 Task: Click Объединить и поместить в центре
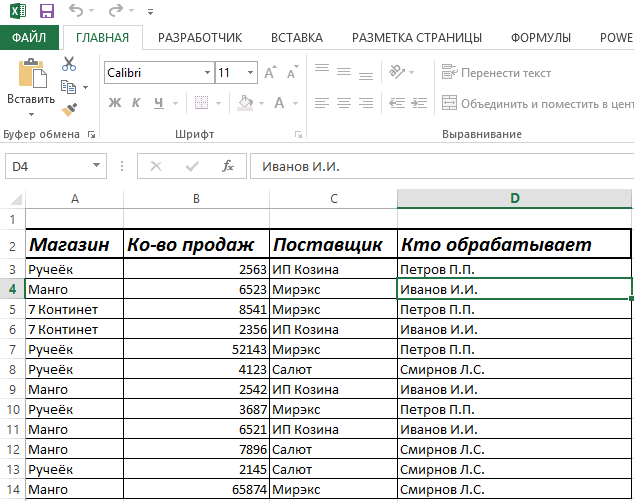pos(537,104)
